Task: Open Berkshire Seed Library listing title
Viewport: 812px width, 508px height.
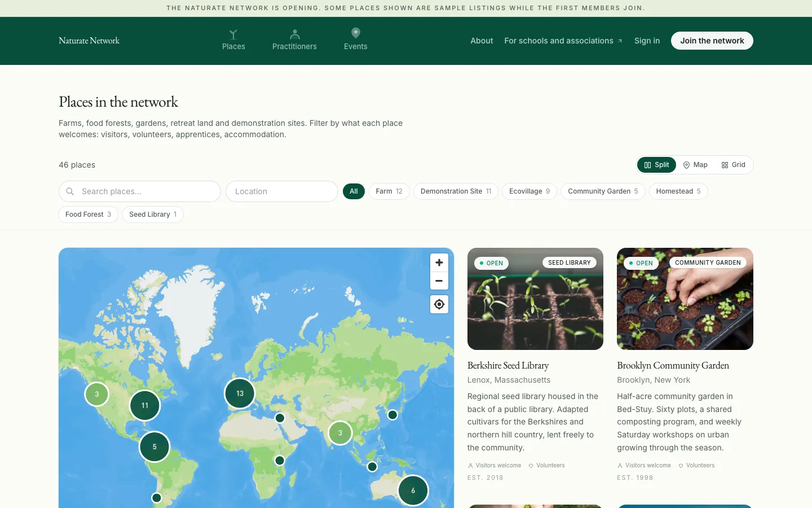Action: [508, 365]
